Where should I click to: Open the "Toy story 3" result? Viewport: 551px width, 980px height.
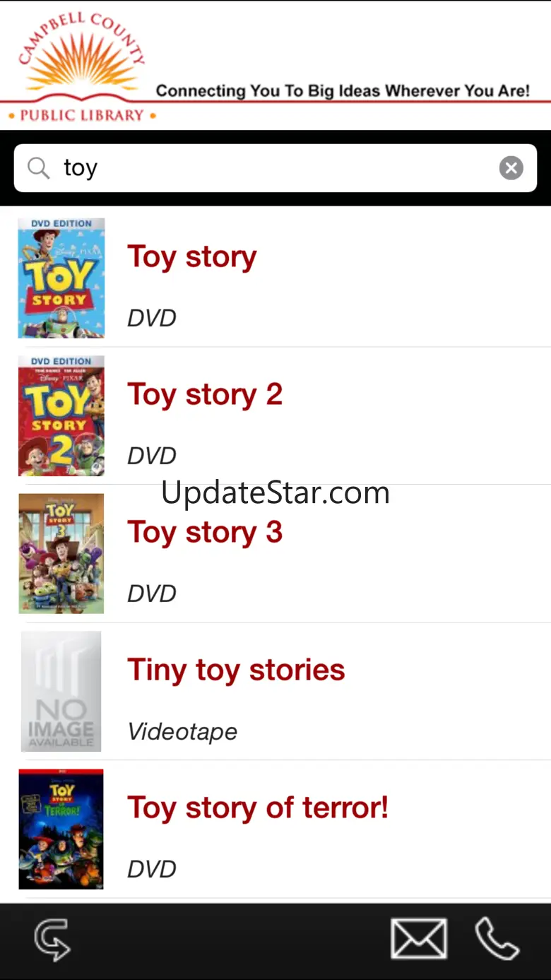(x=205, y=532)
